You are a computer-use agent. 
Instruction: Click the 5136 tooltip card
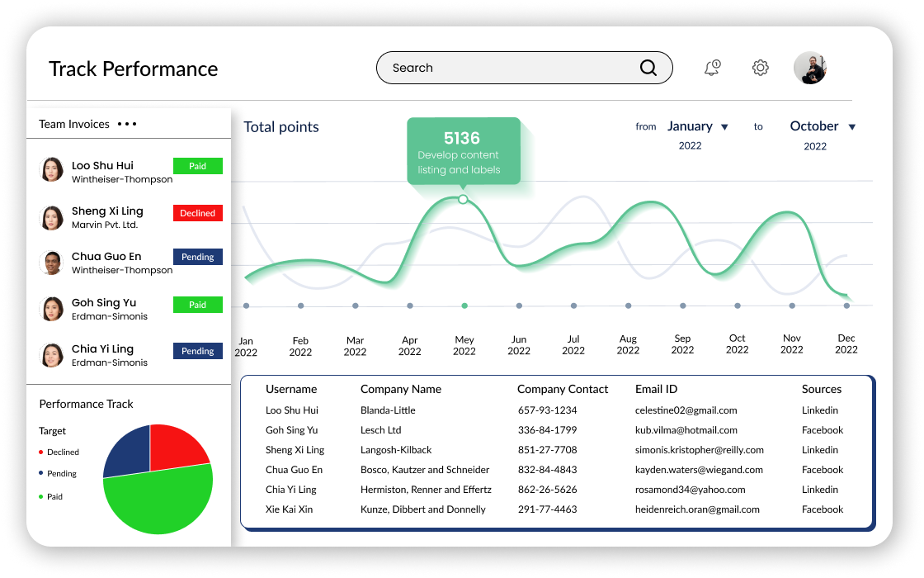click(x=463, y=151)
